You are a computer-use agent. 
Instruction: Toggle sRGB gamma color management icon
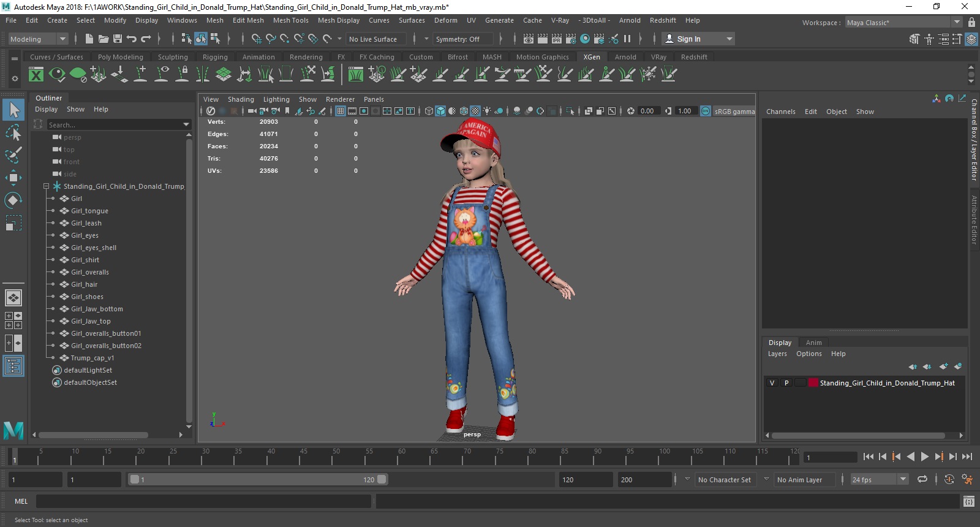[706, 111]
